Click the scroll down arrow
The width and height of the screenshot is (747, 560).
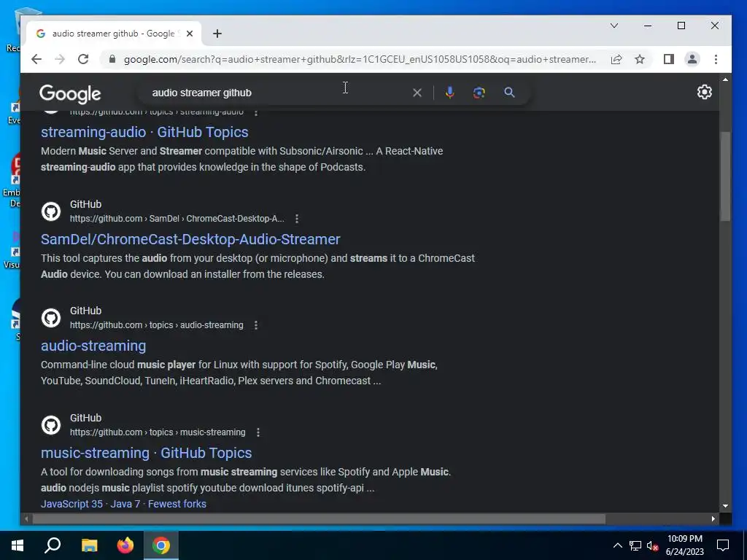(x=725, y=506)
